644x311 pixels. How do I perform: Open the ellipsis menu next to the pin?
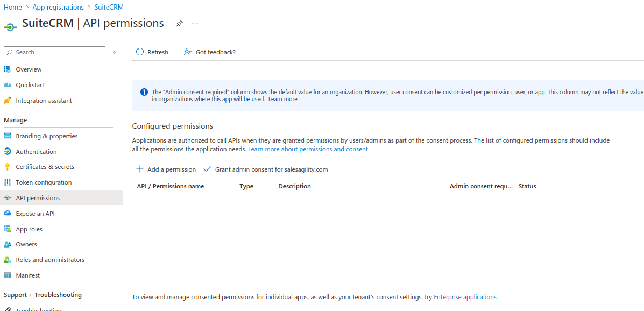pyautogui.click(x=195, y=24)
